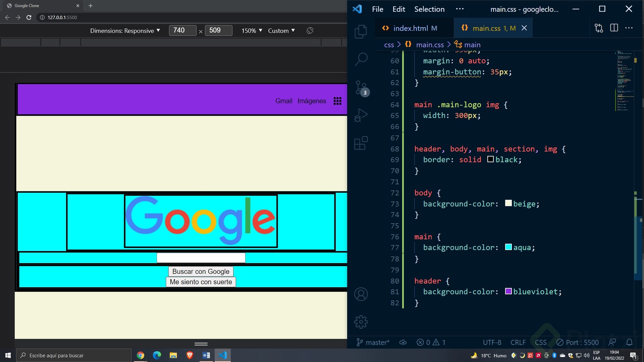This screenshot has width=644, height=362.
Task: Click the Buscar con Google button
Action: coord(201,271)
